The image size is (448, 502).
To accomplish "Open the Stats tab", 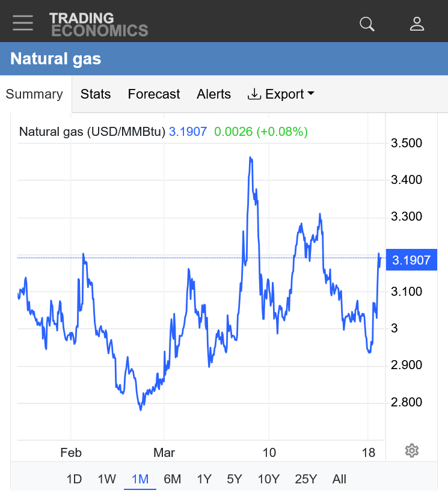I will (x=96, y=94).
